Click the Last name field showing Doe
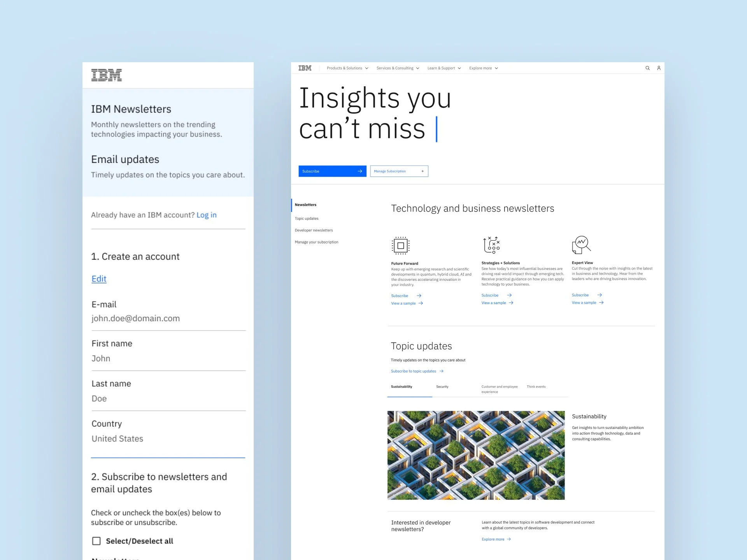Screen dimensions: 747x560 coord(168,399)
